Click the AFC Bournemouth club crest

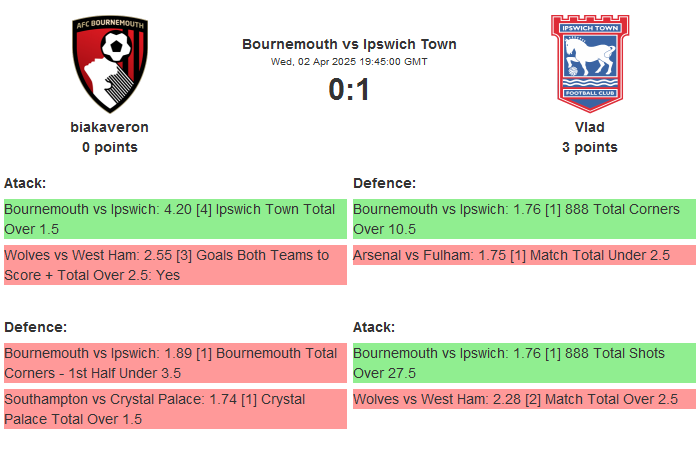[x=110, y=64]
